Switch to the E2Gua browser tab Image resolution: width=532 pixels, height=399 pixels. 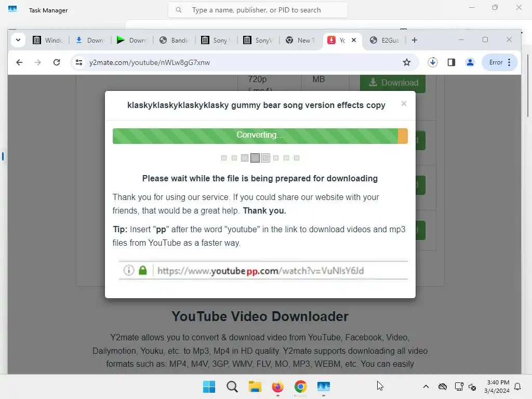pyautogui.click(x=384, y=40)
